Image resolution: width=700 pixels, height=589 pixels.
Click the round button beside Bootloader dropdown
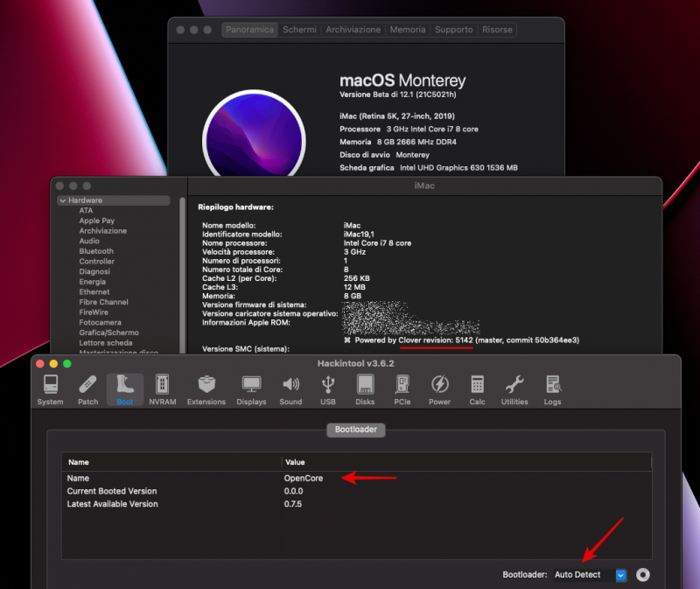643,575
